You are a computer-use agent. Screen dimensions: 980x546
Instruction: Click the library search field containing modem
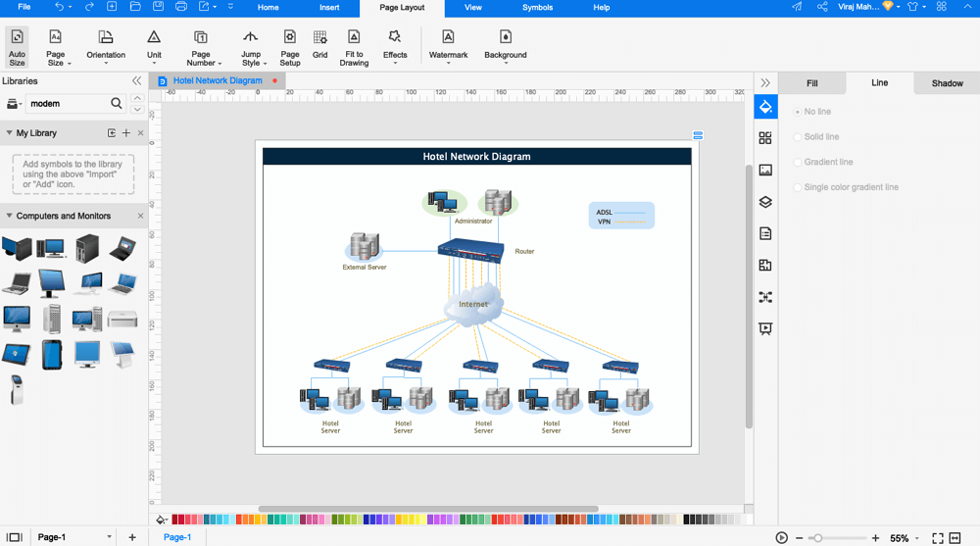click(x=67, y=103)
